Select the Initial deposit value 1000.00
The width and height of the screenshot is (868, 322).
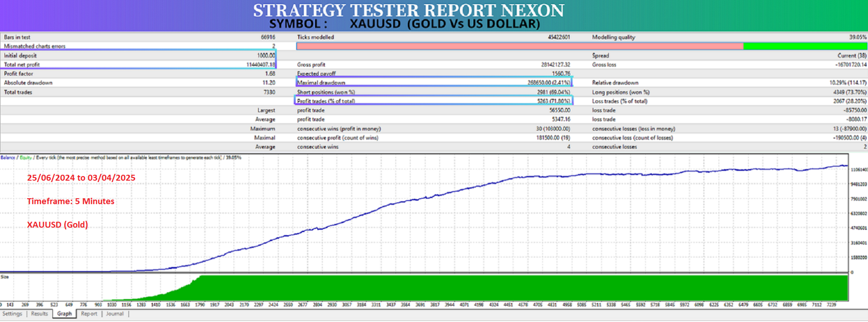pos(266,56)
